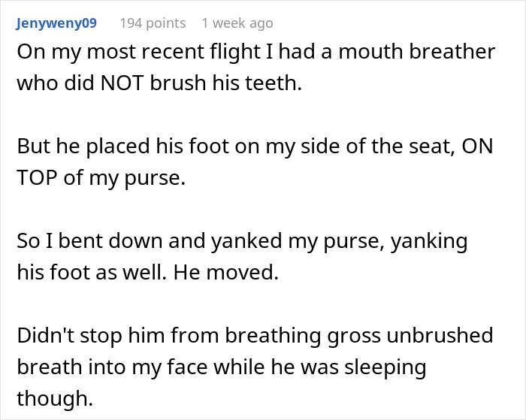The image size is (526, 420).
Task: Click the 194 points score label
Action: click(153, 23)
